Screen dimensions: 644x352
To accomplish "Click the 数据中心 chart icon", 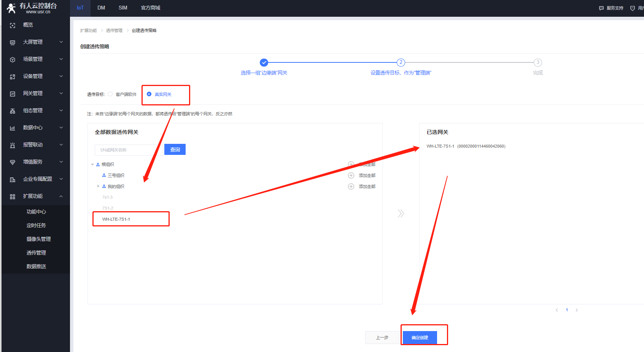I will click(13, 128).
